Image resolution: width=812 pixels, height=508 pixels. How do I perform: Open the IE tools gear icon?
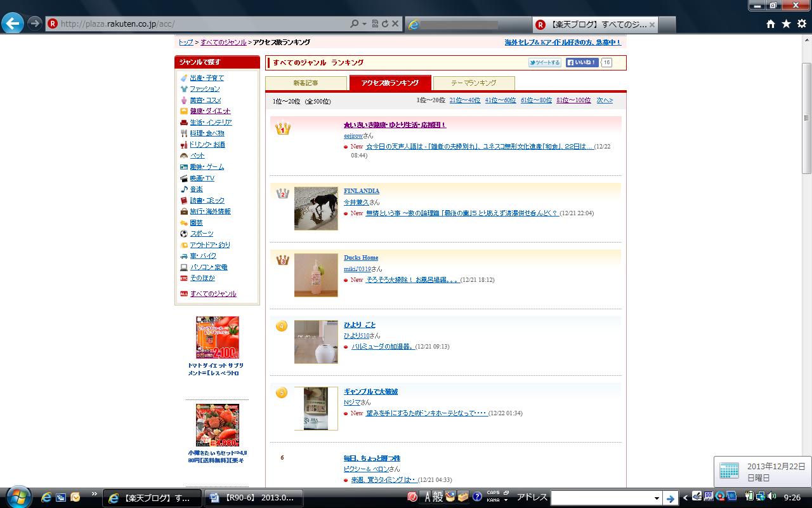tap(801, 24)
